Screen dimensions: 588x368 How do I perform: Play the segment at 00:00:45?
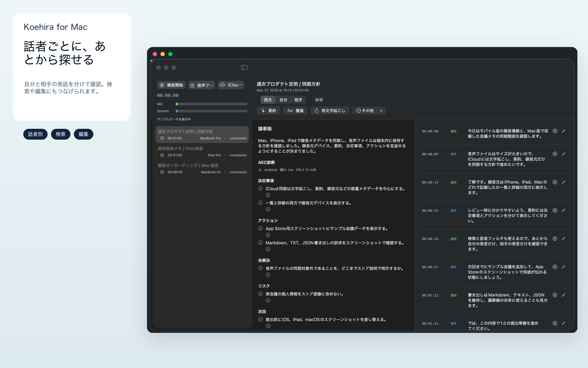coord(555,239)
